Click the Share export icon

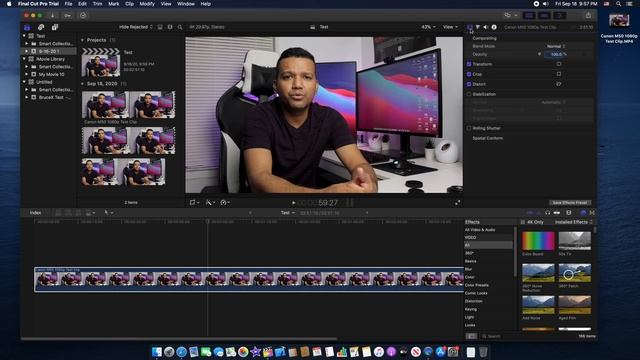588,15
